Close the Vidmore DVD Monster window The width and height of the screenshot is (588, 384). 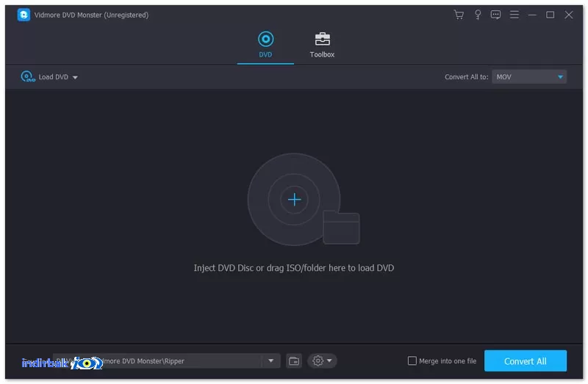pyautogui.click(x=569, y=15)
